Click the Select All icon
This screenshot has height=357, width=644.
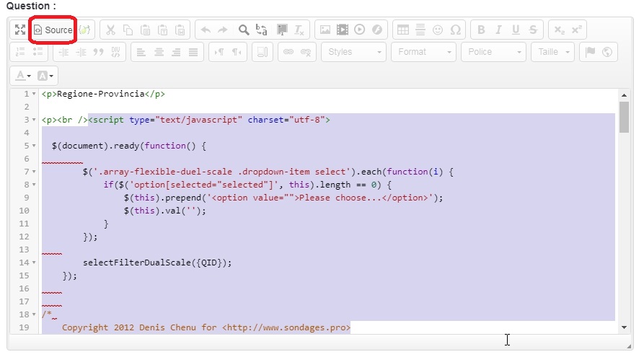tap(282, 30)
